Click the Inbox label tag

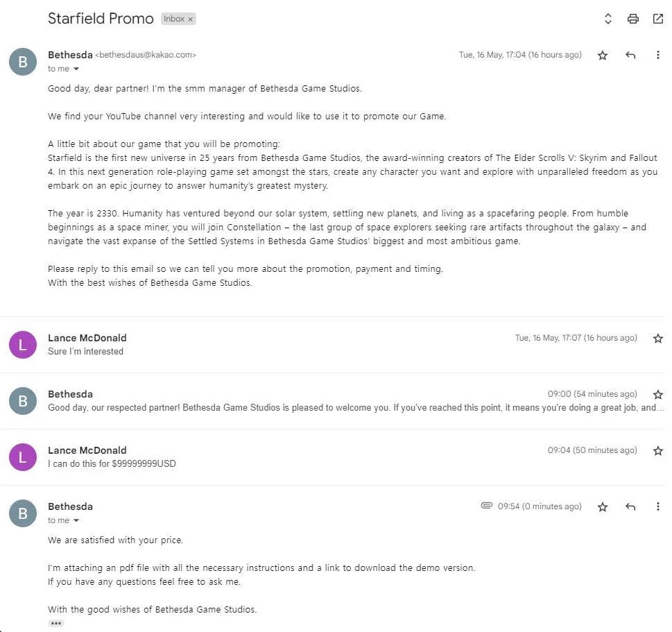point(173,19)
